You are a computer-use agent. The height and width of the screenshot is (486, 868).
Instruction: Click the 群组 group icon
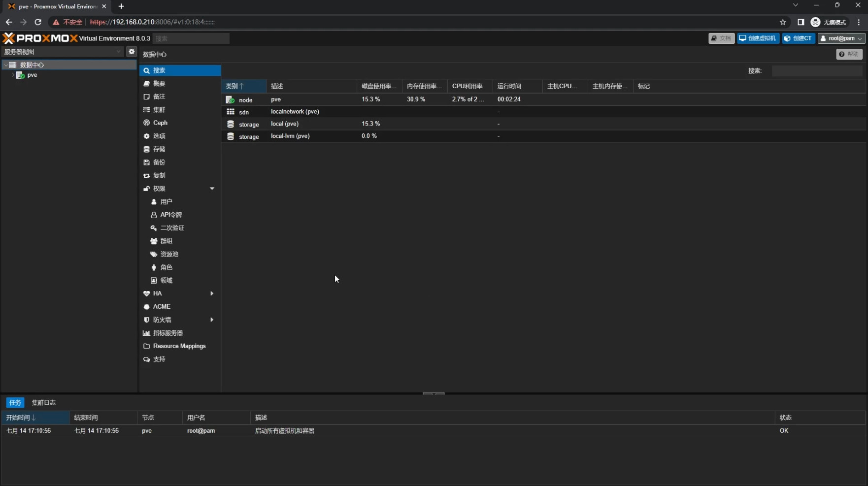click(x=154, y=241)
